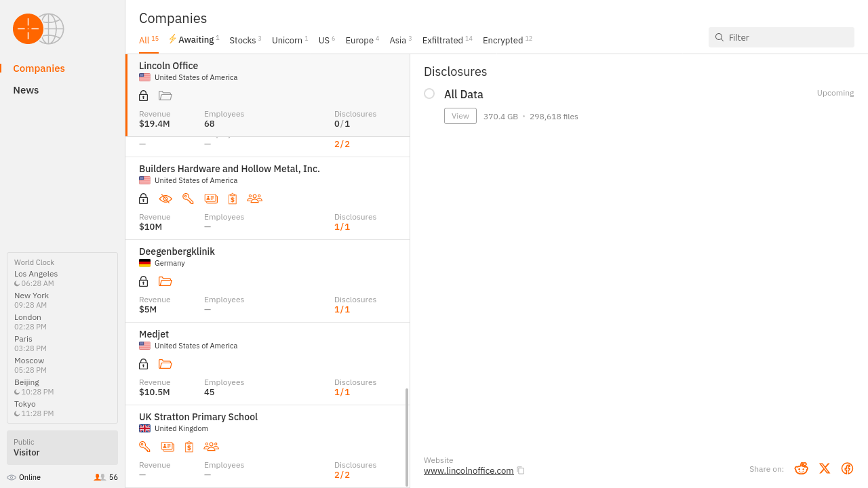
Task: Click Builders Hardware crossed-eye icon
Action: 165,199
